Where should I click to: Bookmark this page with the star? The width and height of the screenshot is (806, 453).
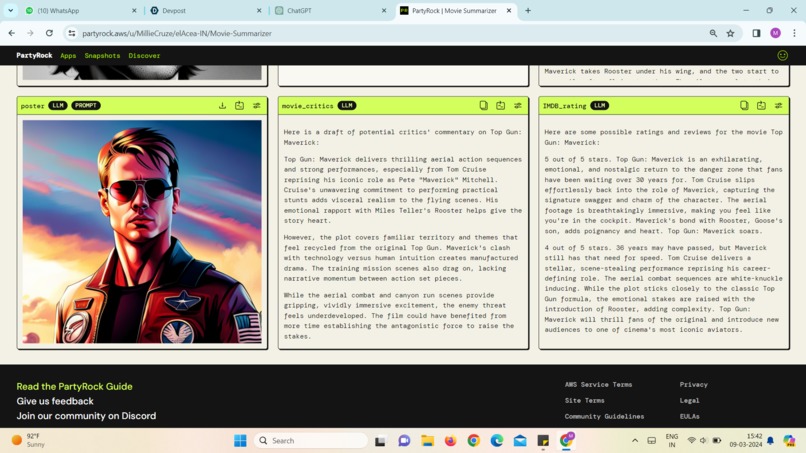click(730, 33)
